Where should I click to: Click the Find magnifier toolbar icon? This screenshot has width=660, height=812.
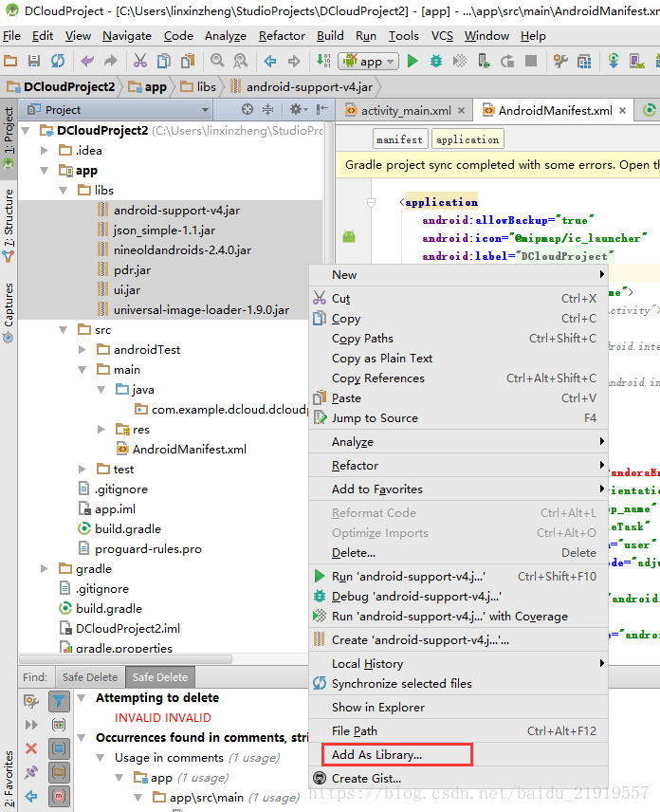point(217,61)
